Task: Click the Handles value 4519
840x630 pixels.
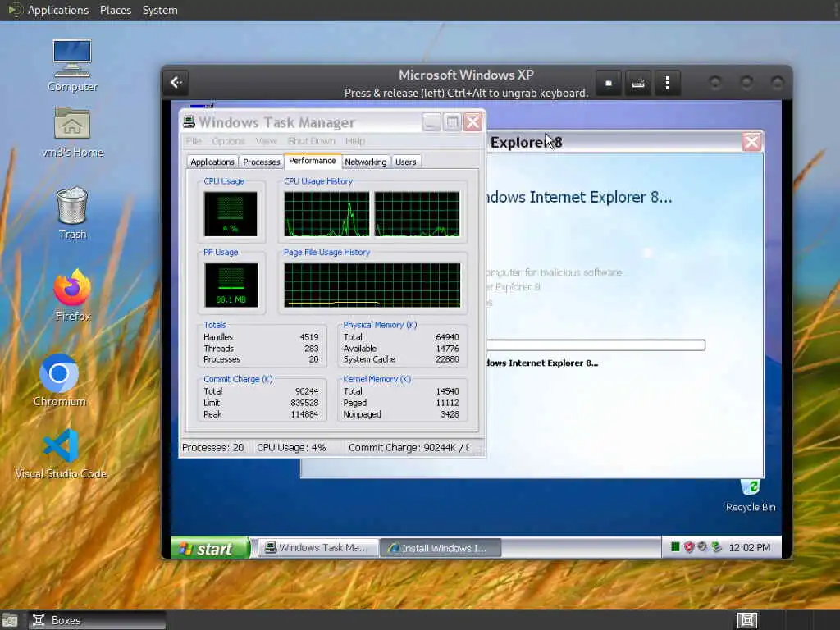Action: [309, 337]
